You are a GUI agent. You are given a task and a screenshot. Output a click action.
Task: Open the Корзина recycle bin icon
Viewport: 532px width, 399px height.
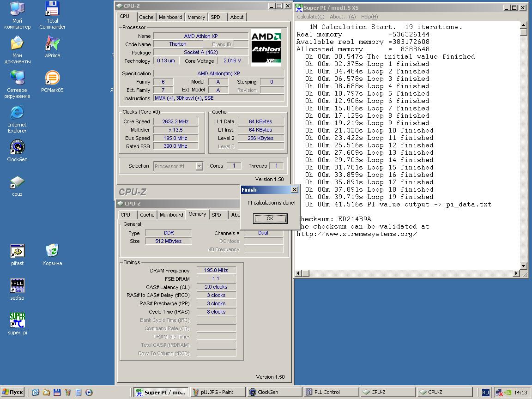pyautogui.click(x=52, y=255)
